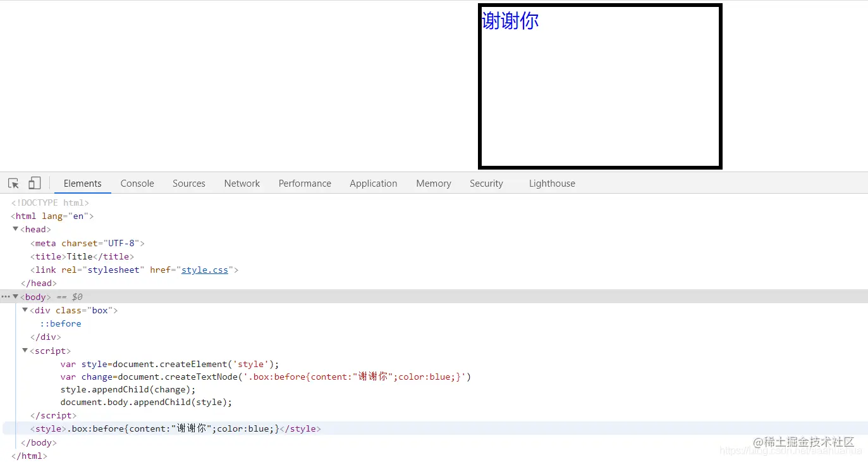Viewport: 868px width, 462px height.
Task: Open the Security tab
Action: (x=486, y=184)
